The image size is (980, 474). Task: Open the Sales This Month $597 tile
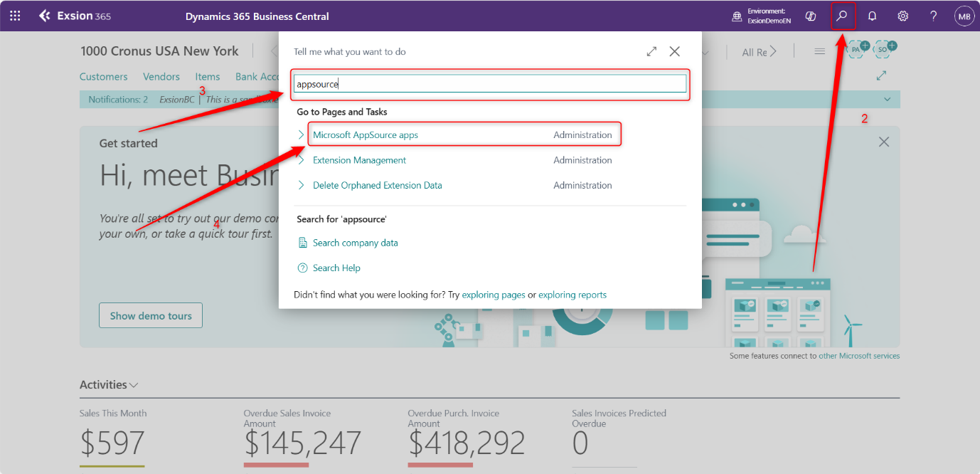click(113, 437)
